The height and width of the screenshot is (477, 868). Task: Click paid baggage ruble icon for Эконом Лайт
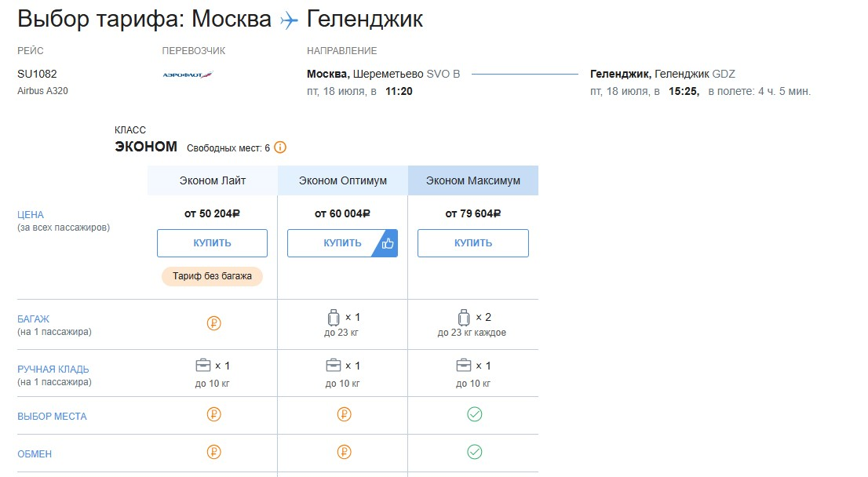point(213,323)
